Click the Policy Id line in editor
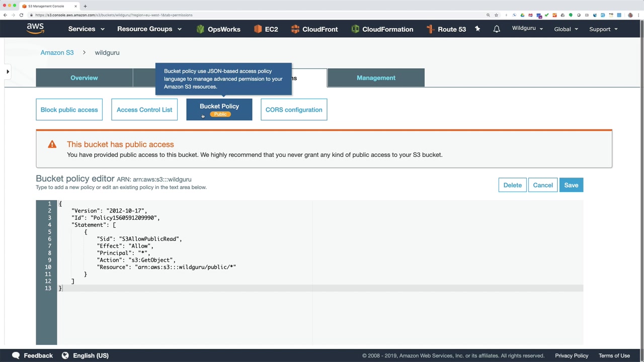Image resolution: width=644 pixels, height=362 pixels. (116, 218)
